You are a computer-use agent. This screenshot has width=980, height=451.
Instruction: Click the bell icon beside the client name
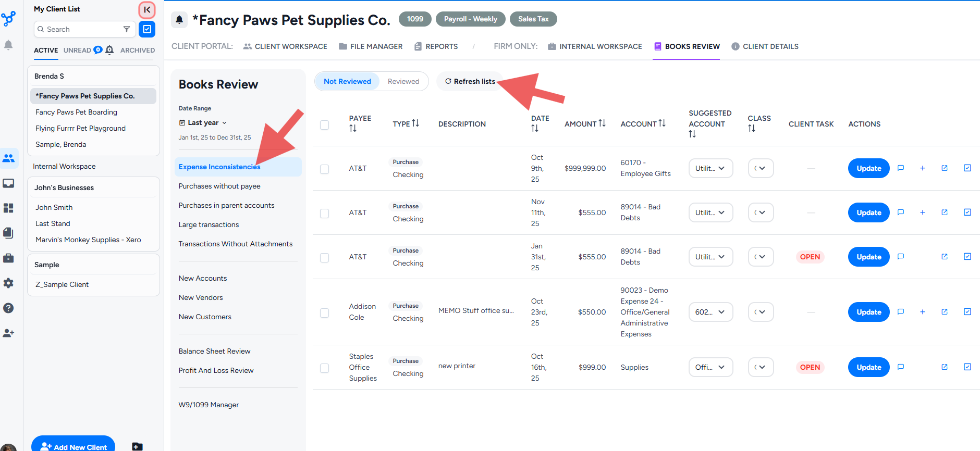pos(179,20)
